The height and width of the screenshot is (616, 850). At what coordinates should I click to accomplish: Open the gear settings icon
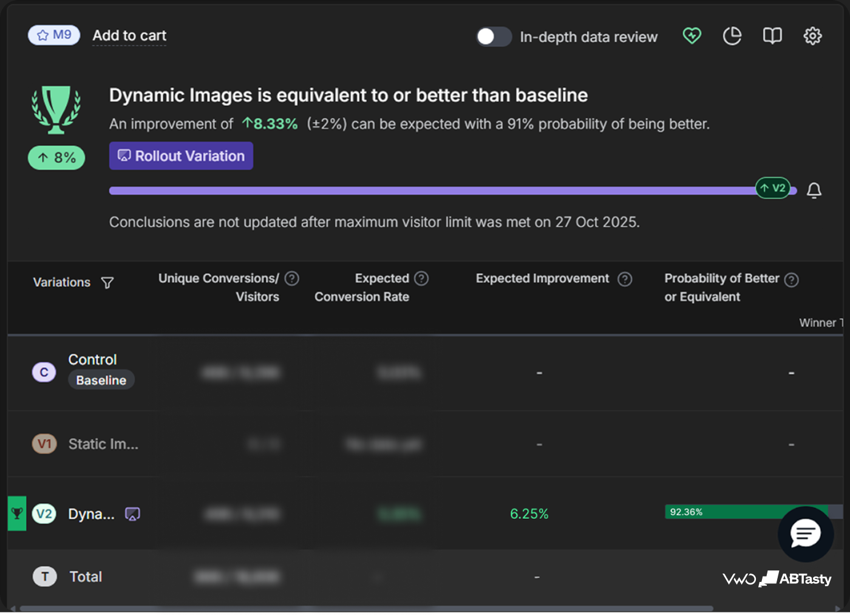click(x=812, y=36)
